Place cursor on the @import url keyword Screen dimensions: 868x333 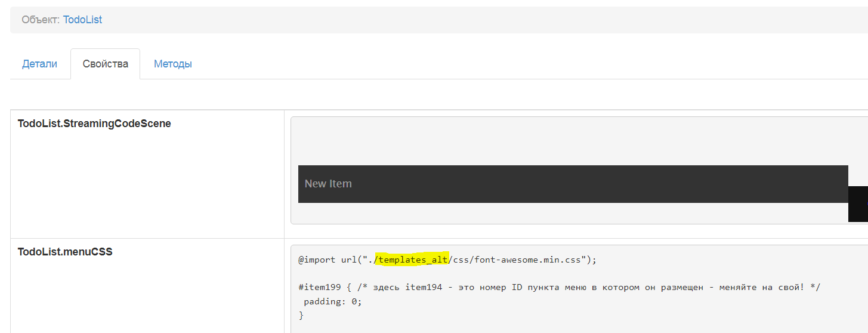click(318, 260)
